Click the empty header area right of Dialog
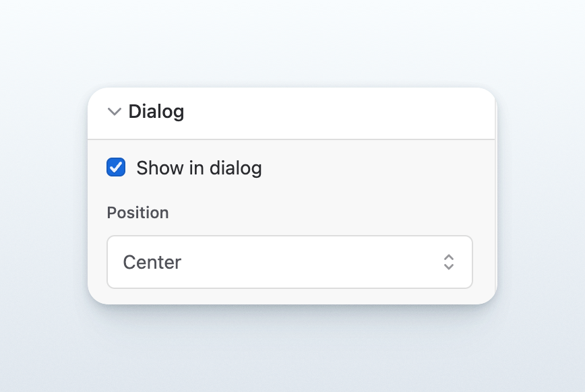The height and width of the screenshot is (392, 585). point(337,112)
